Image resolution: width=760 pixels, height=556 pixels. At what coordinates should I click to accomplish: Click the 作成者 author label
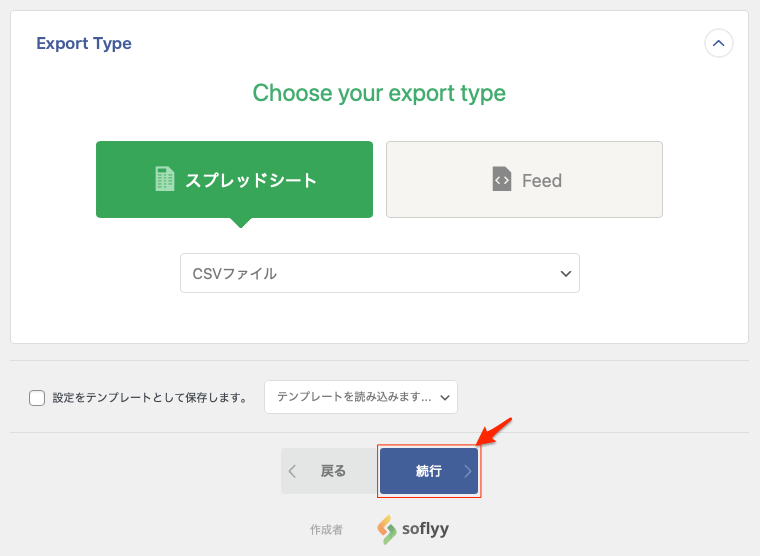coord(326,530)
